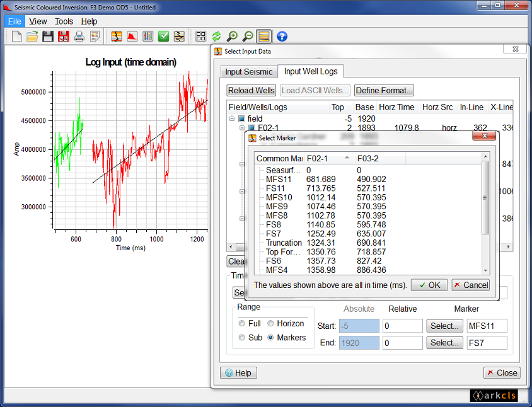Click the End Relative input field

[x=402, y=343]
